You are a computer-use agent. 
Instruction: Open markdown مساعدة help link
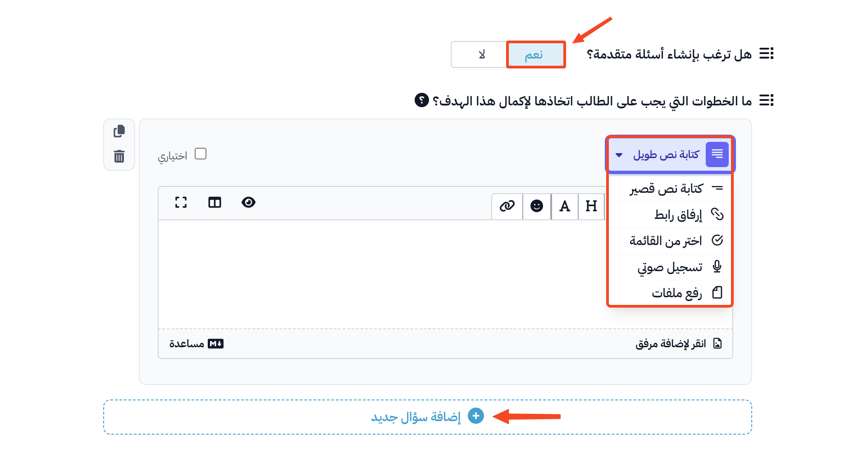pos(196,344)
